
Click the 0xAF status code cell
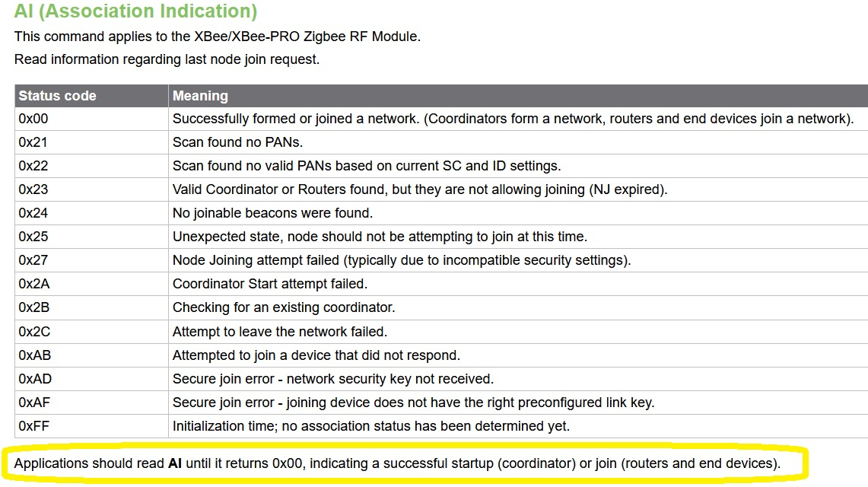(x=91, y=403)
